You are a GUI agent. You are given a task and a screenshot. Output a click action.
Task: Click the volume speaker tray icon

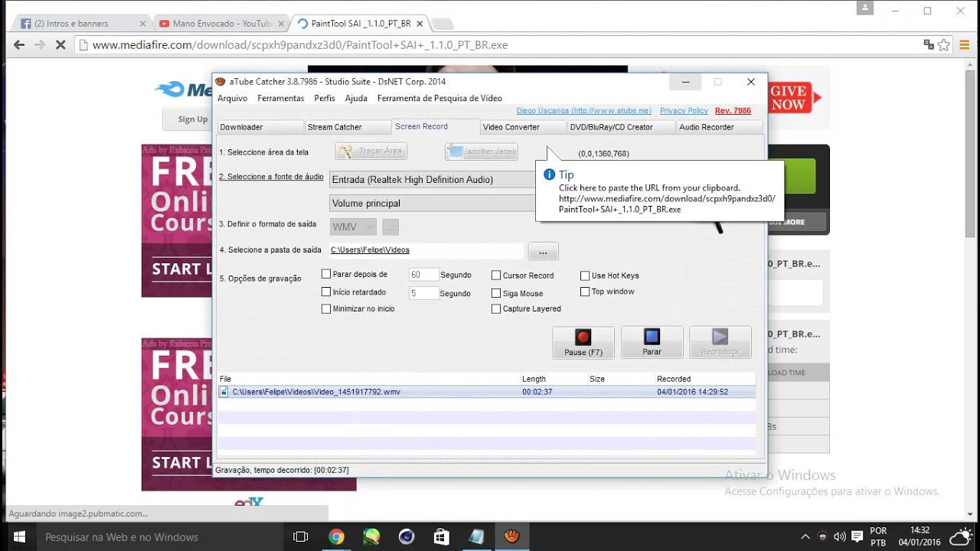pyautogui.click(x=839, y=536)
